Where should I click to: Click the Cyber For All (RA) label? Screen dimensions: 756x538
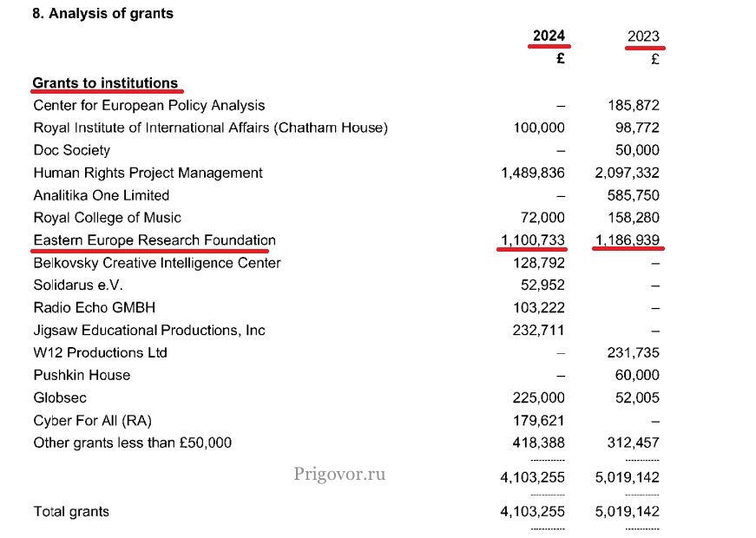click(93, 421)
